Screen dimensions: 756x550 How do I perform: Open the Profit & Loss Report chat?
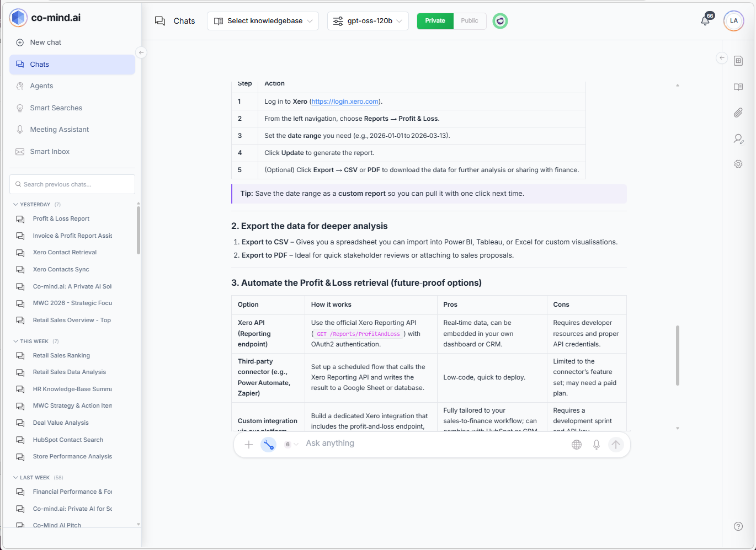point(61,218)
